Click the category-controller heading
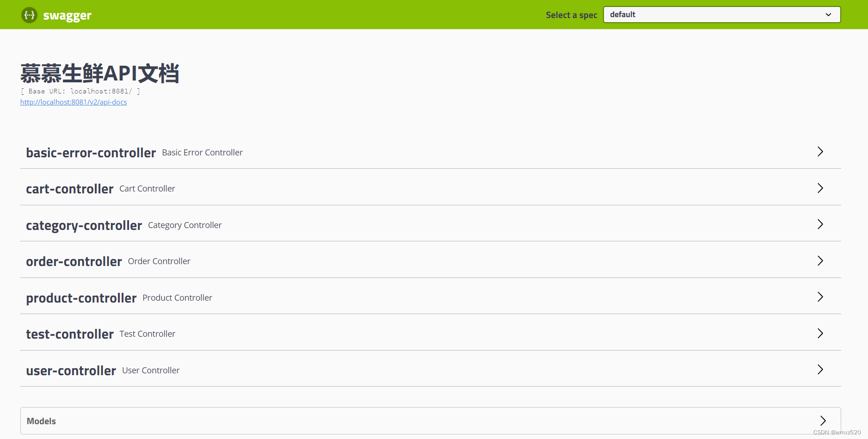Image resolution: width=868 pixels, height=439 pixels. pos(84,225)
